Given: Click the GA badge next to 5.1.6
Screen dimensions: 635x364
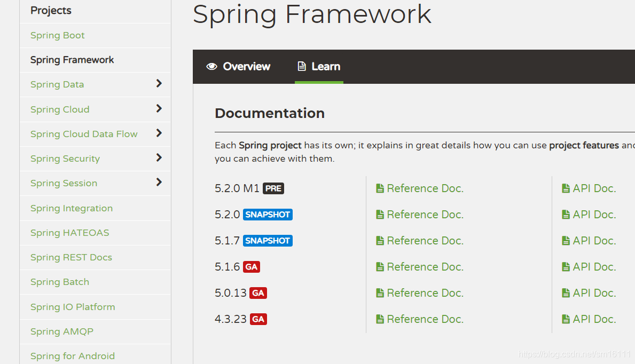Looking at the screenshot, I should point(252,267).
